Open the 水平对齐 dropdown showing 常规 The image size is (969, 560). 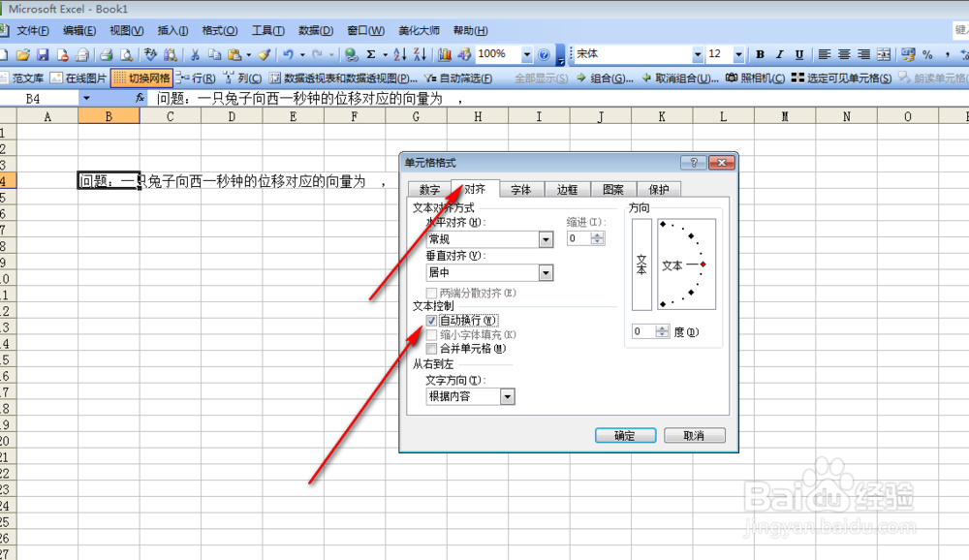546,239
